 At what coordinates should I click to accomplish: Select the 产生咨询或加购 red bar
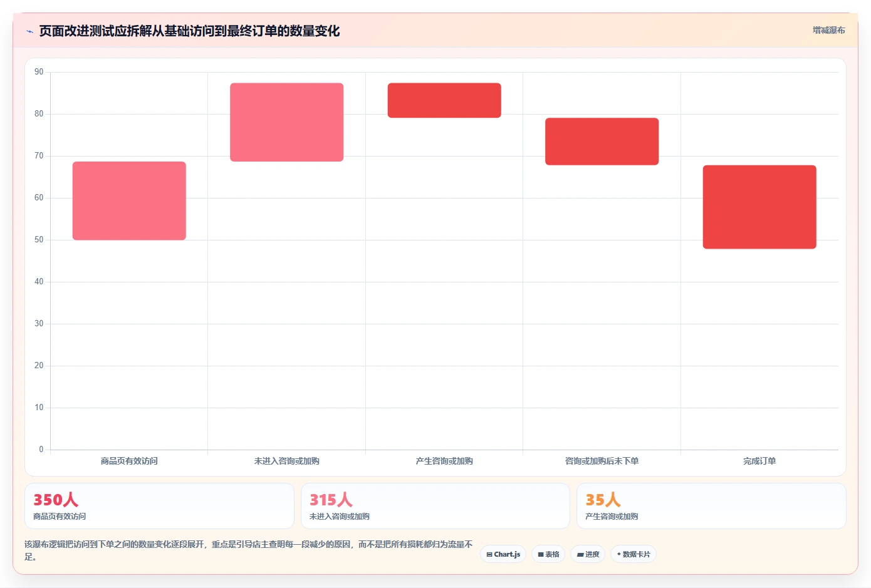click(444, 100)
